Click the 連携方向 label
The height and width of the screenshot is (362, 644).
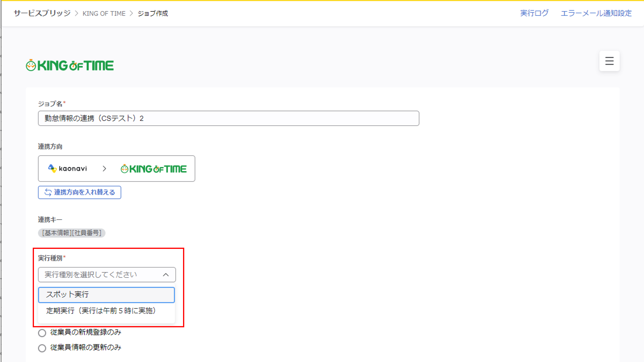pos(50,147)
